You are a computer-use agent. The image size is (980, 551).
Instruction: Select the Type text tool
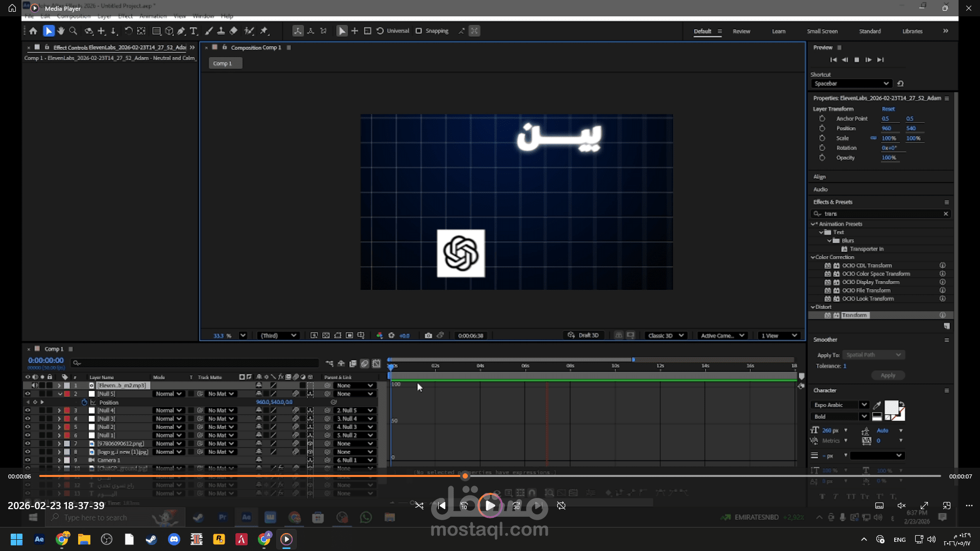pyautogui.click(x=194, y=31)
